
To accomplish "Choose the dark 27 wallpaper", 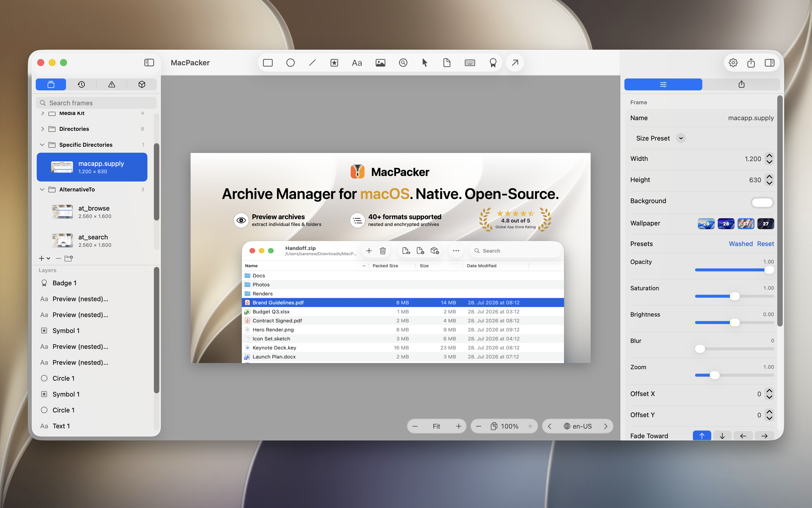I will [x=765, y=224].
